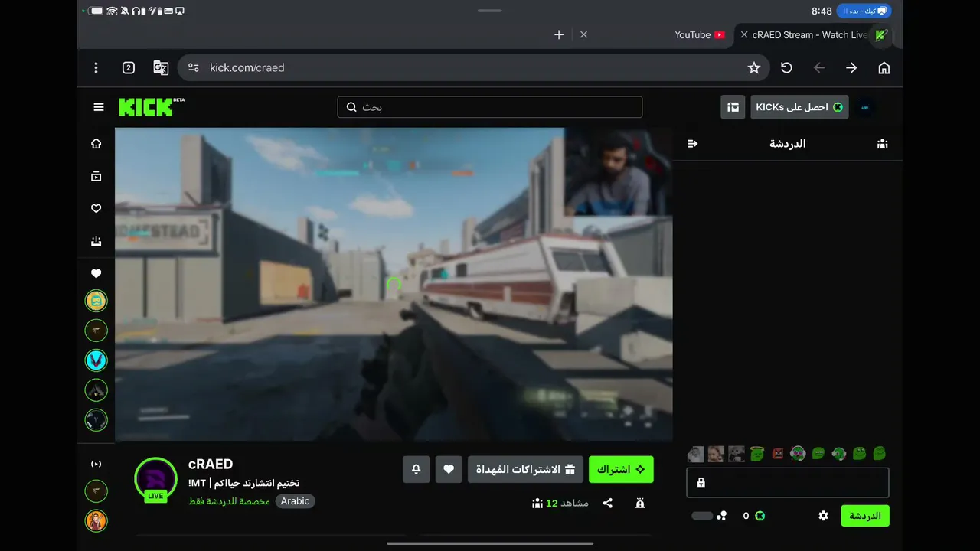
Task: Open the browser three-dot menu
Action: [96, 68]
